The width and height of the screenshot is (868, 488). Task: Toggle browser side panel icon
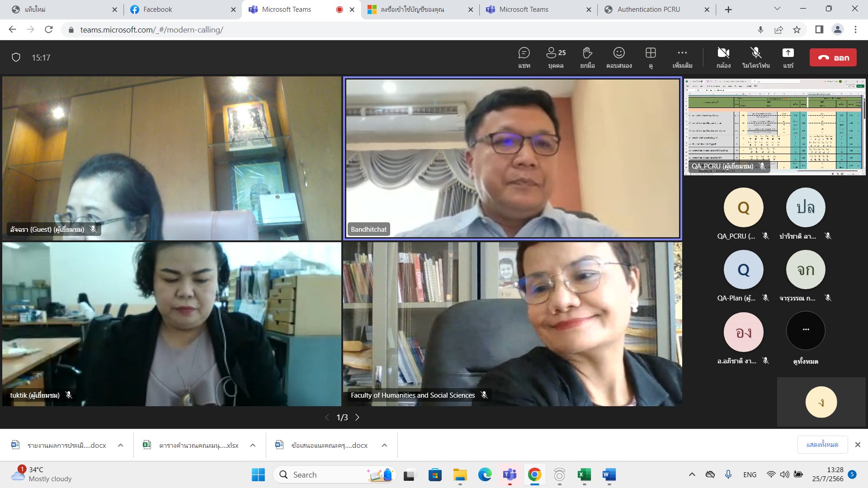pyautogui.click(x=819, y=30)
